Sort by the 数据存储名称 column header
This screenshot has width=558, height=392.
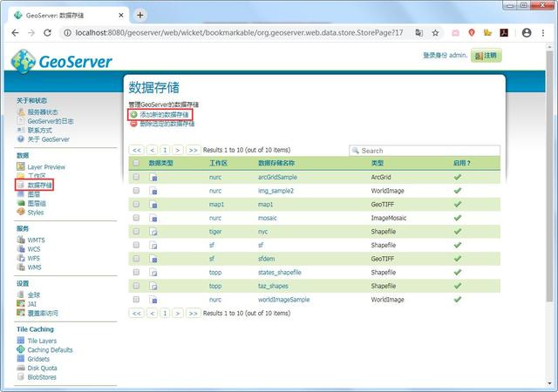pyautogui.click(x=276, y=163)
